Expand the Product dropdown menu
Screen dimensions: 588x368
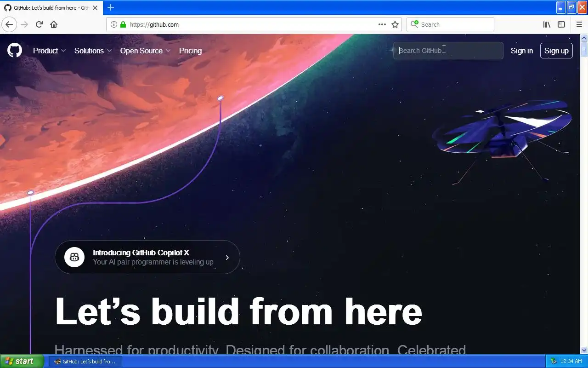tap(49, 51)
